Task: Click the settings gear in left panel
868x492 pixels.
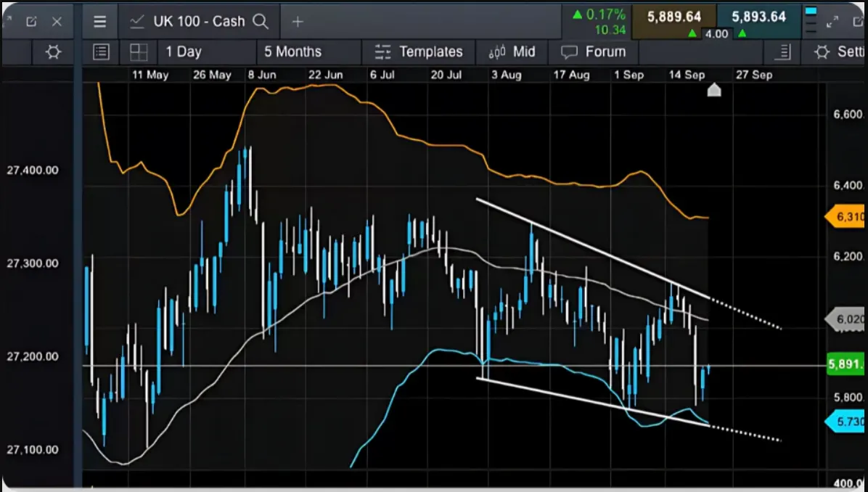Action: point(53,52)
